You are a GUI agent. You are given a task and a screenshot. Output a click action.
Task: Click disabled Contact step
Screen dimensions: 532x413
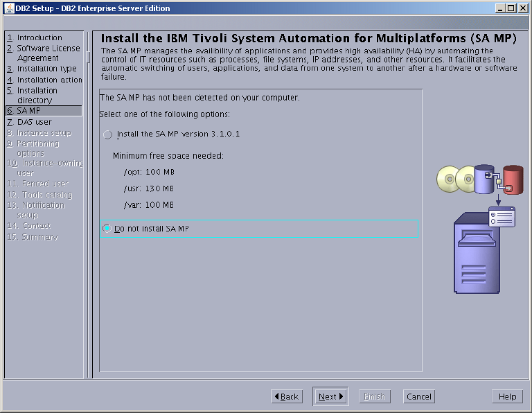(x=29, y=226)
